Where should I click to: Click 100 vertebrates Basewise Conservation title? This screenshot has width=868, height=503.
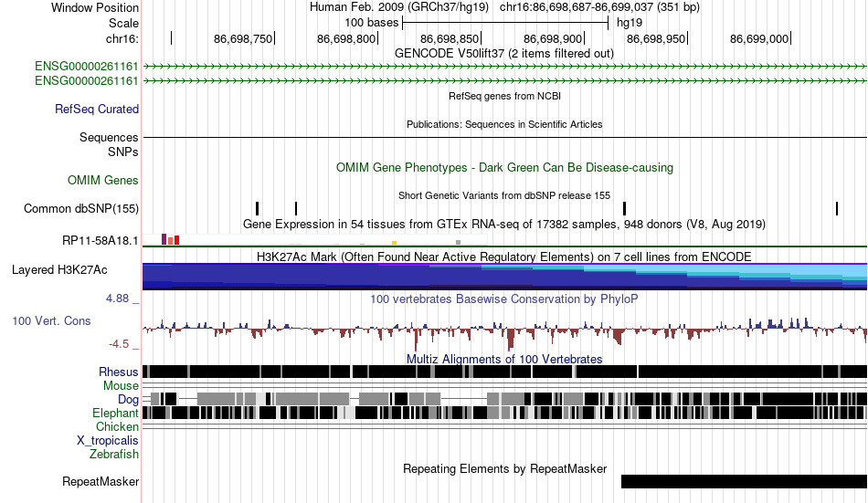click(x=504, y=299)
